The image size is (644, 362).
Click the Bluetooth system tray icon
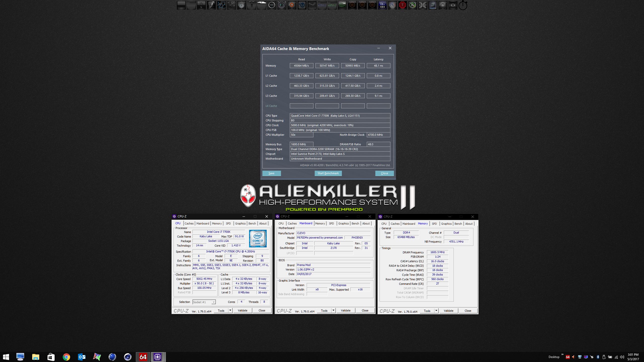pyautogui.click(x=598, y=357)
